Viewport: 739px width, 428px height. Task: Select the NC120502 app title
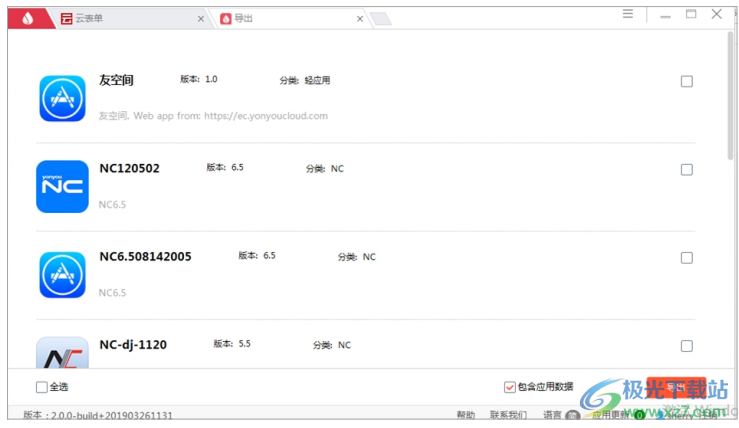(x=130, y=168)
